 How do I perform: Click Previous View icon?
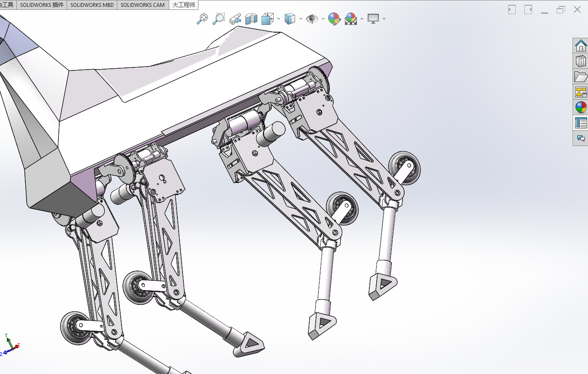[235, 18]
